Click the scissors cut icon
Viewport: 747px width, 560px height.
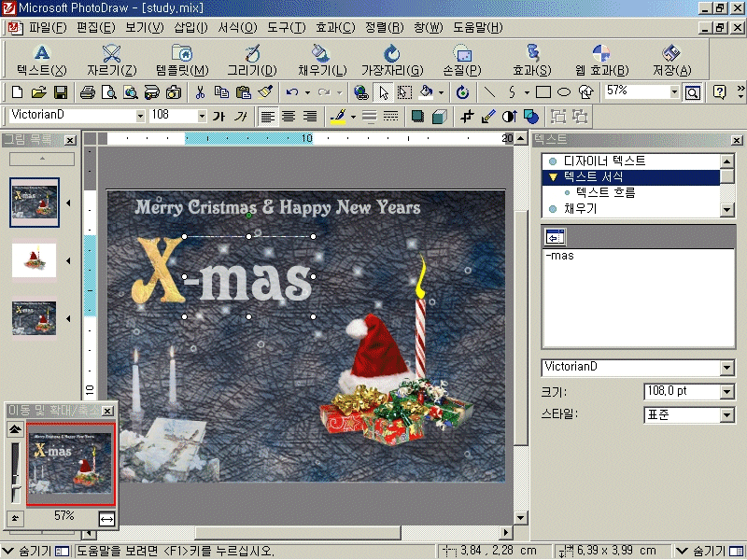(200, 91)
